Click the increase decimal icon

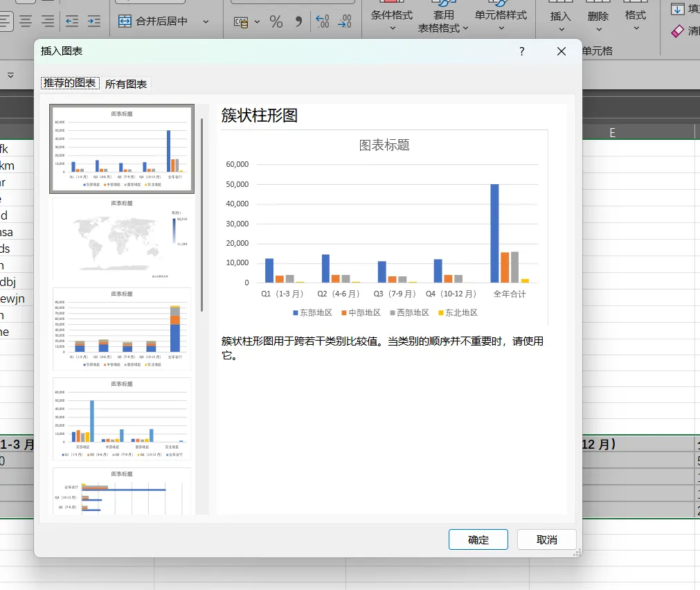323,21
